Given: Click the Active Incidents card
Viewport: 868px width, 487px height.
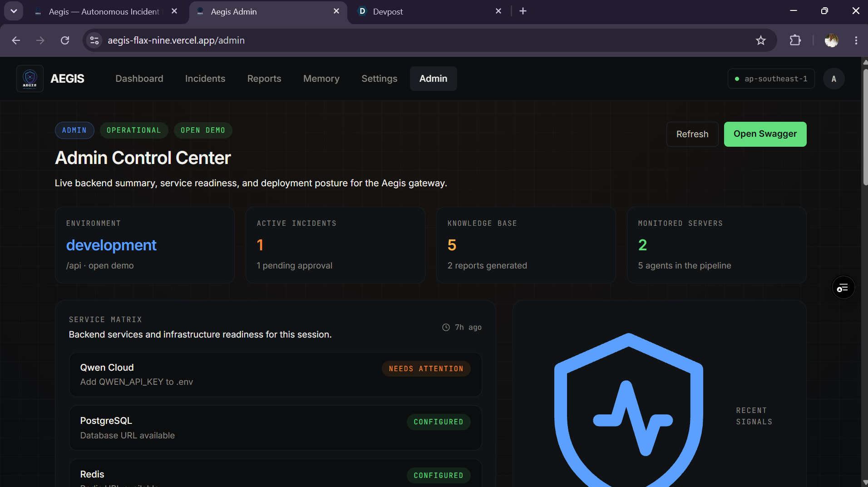Looking at the screenshot, I should tap(335, 245).
